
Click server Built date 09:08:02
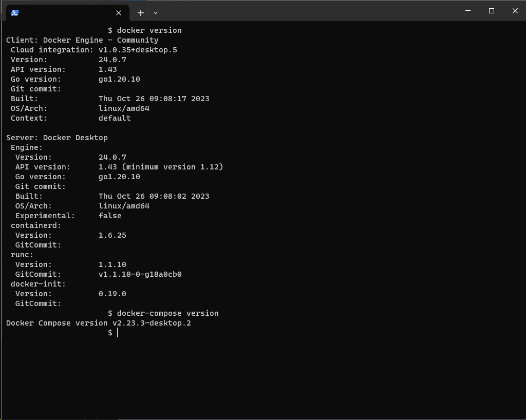tap(154, 196)
